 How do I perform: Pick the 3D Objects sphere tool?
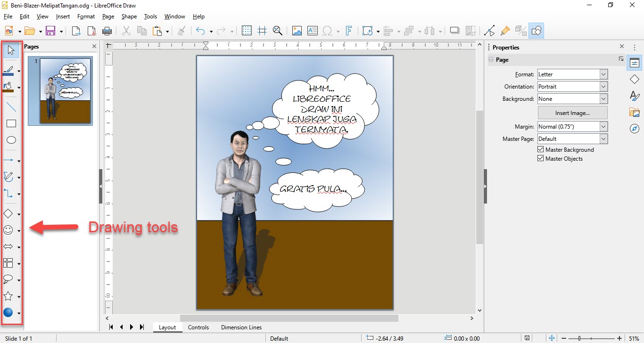pos(8,312)
